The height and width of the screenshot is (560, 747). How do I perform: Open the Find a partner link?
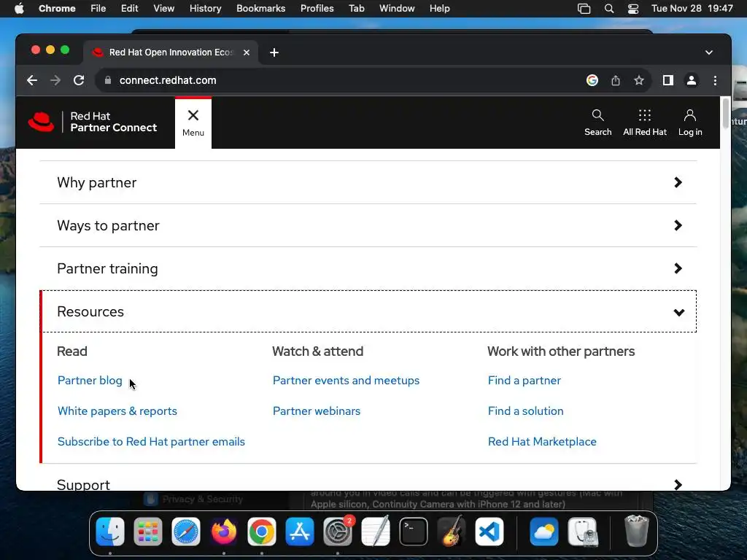click(524, 381)
